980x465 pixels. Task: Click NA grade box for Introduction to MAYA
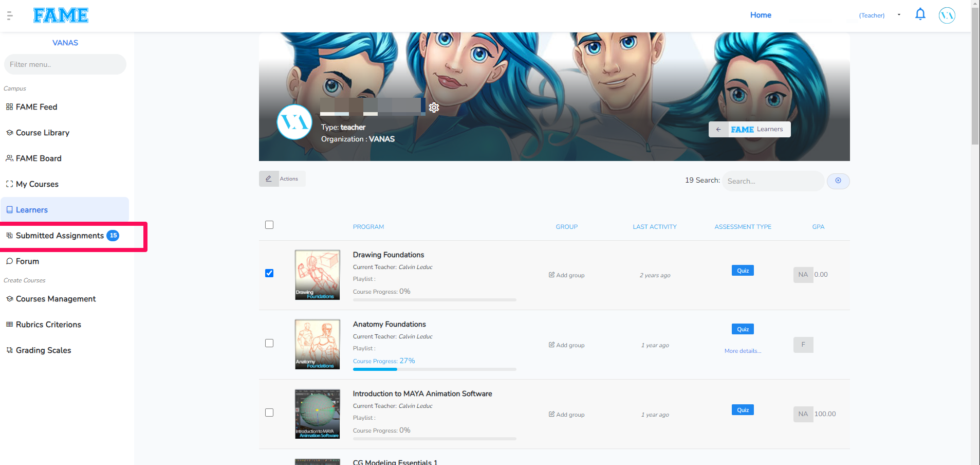tap(803, 414)
